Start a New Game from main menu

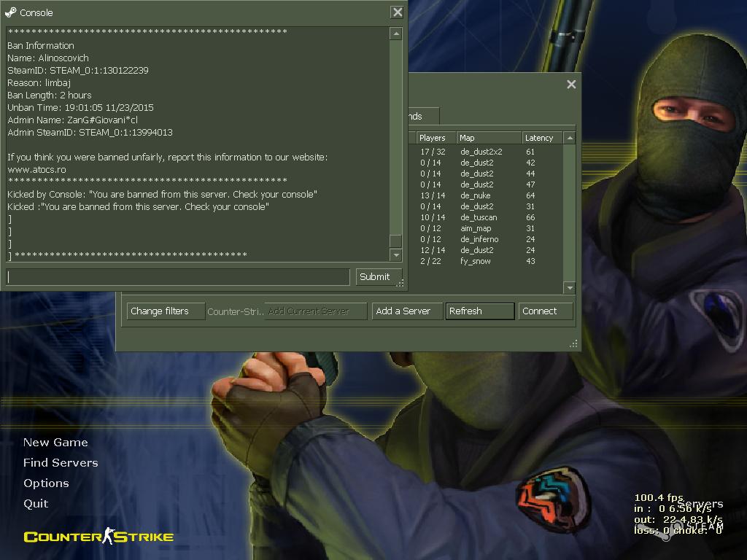(55, 443)
